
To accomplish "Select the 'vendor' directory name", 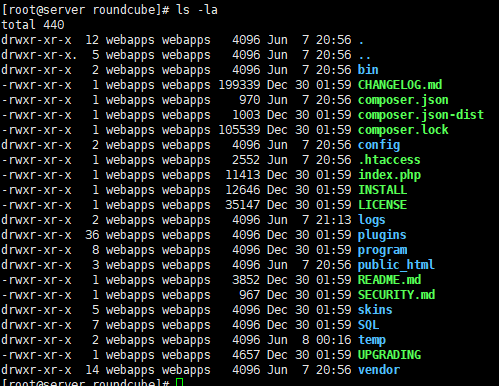I will point(379,370).
